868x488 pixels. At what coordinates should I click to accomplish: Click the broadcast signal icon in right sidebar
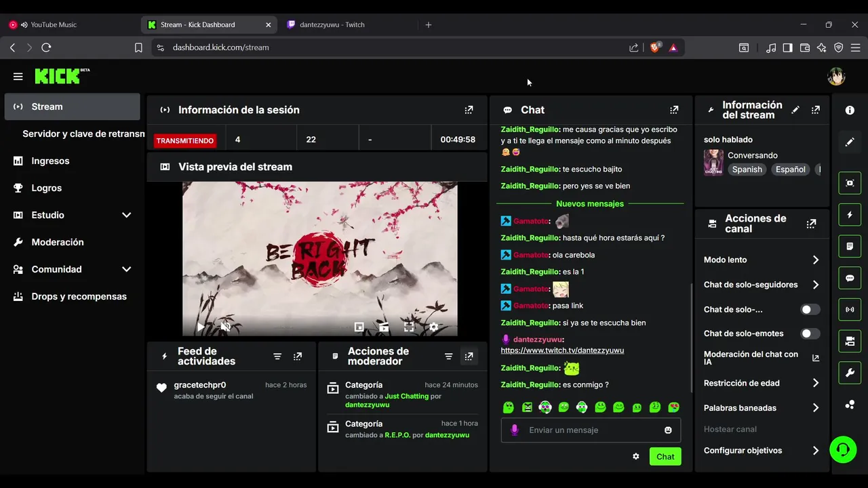coord(850,310)
